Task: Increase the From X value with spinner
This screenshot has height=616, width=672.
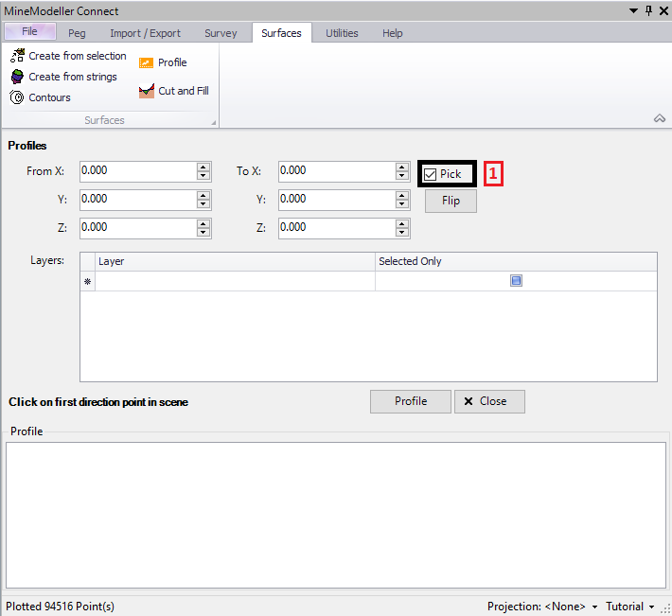Action: (x=203, y=167)
